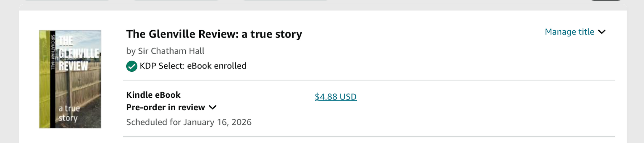Screen dimensions: 644x143
Task: Click the Scheduled for January 16, 2026 text
Action: click(189, 122)
